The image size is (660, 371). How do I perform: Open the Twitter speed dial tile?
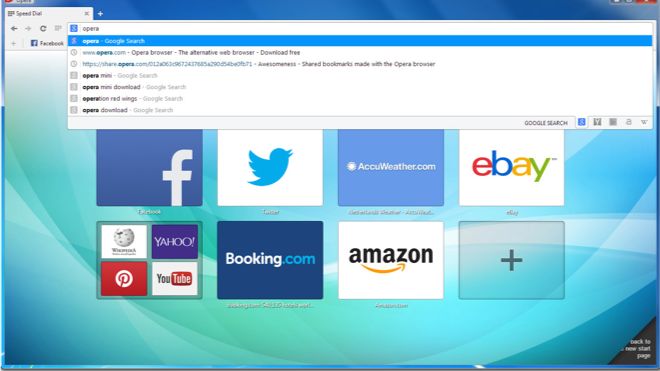[270, 168]
